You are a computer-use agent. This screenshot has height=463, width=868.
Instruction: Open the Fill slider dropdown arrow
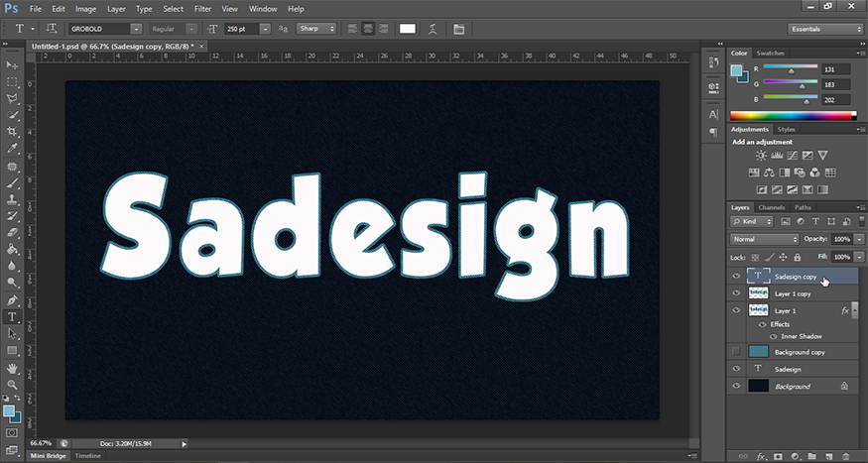point(859,257)
